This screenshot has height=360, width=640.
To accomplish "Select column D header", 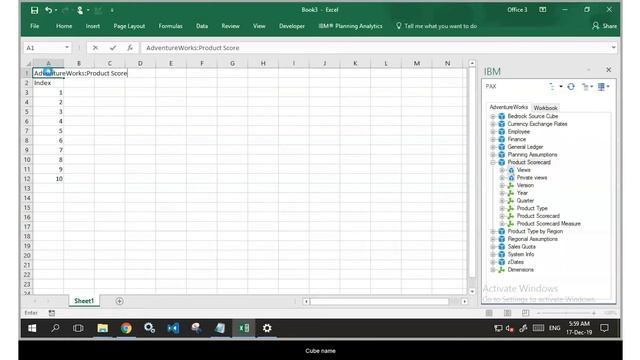I will (140, 63).
